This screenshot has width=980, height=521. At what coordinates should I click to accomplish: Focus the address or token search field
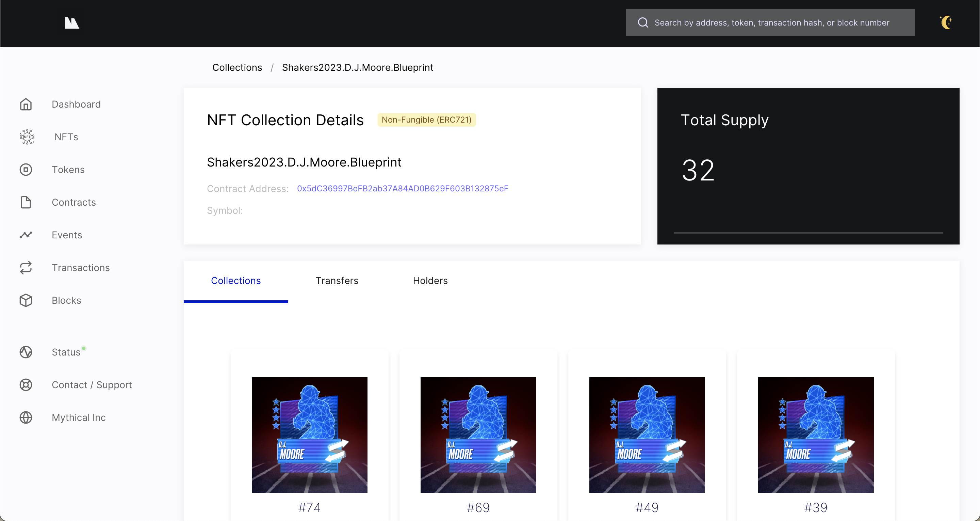(x=770, y=23)
